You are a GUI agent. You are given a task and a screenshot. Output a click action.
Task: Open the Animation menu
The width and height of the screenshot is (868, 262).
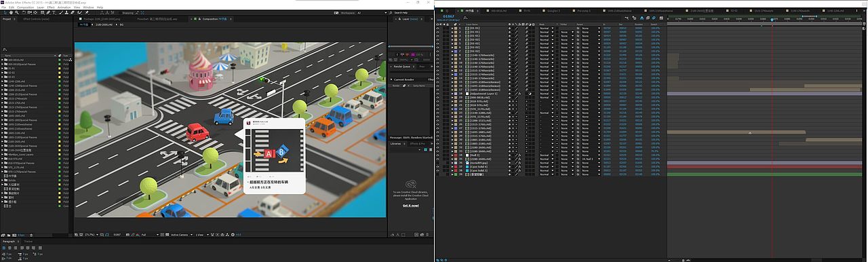point(64,7)
